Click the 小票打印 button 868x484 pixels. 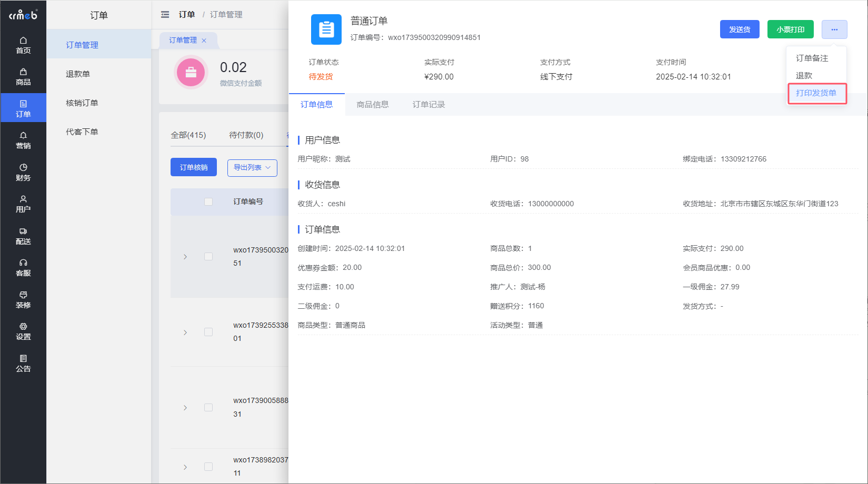tap(791, 29)
